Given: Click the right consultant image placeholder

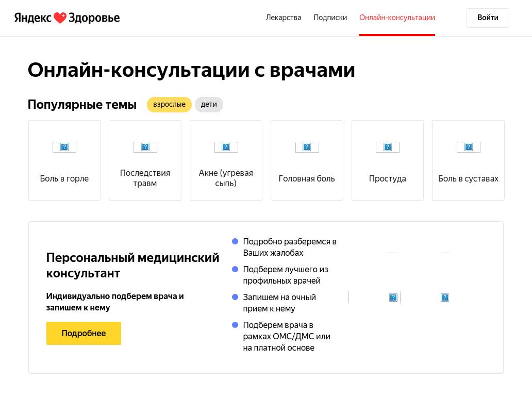Looking at the screenshot, I should tap(445, 298).
